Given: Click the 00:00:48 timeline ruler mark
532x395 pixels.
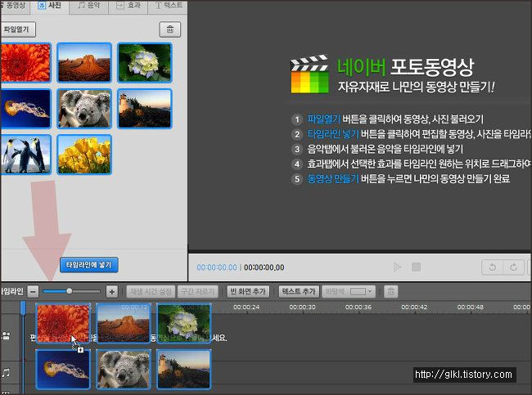Looking at the screenshot, I should click(x=471, y=307).
